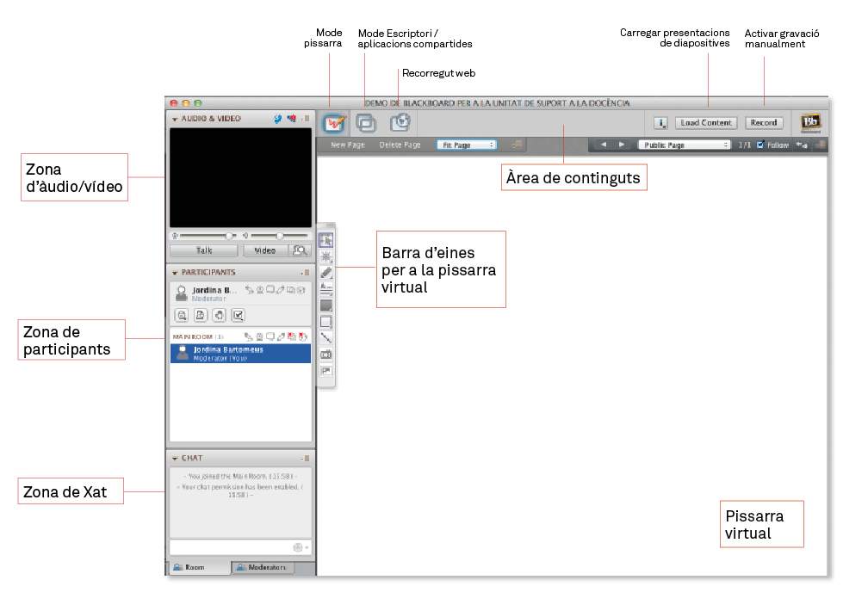Viewport: 868px width, 611px height.
Task: Switch to the Moderators chat tab
Action: coord(263,568)
